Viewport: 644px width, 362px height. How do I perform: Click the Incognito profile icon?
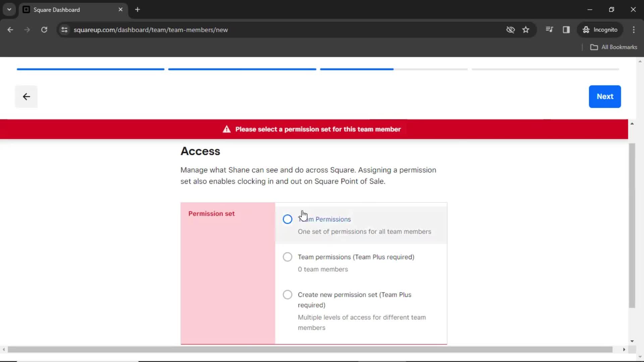pyautogui.click(x=600, y=29)
